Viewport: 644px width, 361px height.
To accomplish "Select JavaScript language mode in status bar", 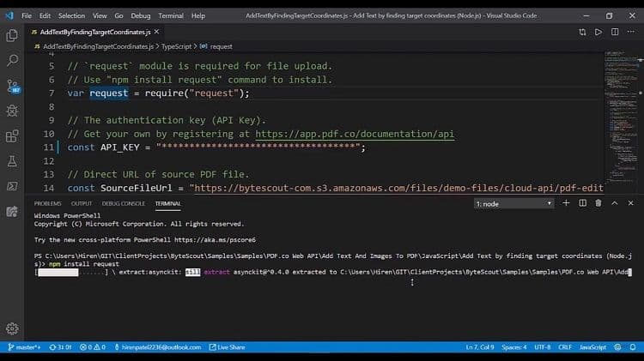I will [x=592, y=347].
